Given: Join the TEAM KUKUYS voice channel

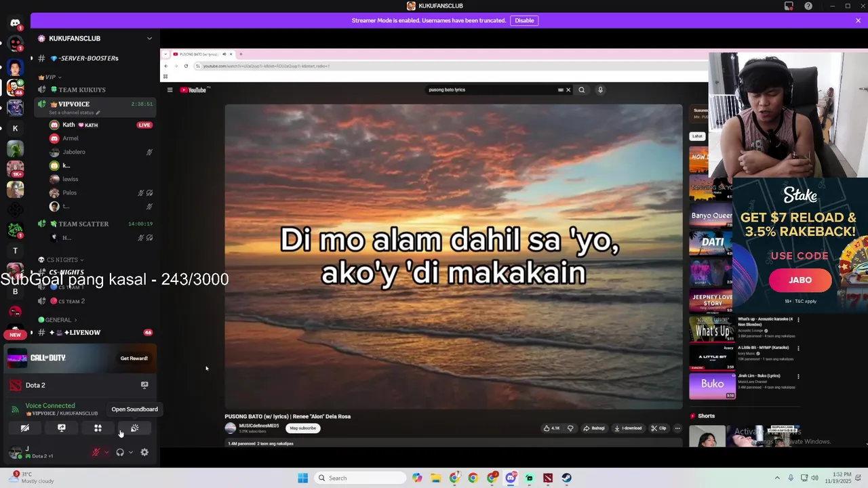Looking at the screenshot, I should point(95,89).
